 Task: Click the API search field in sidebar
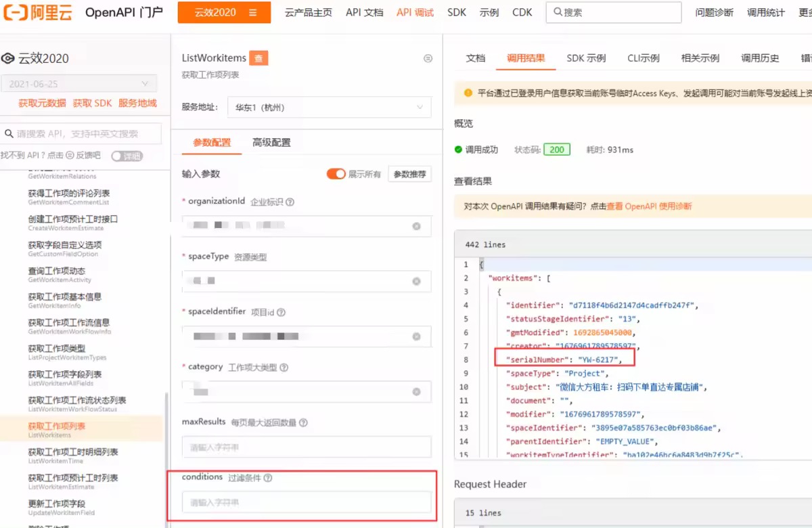pyautogui.click(x=81, y=133)
